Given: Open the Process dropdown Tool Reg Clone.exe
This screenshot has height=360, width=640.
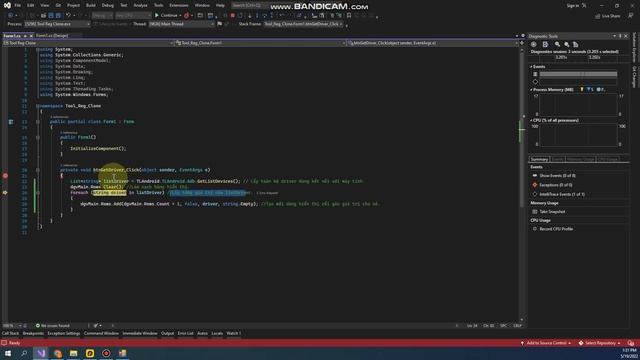Looking at the screenshot, I should (57, 24).
